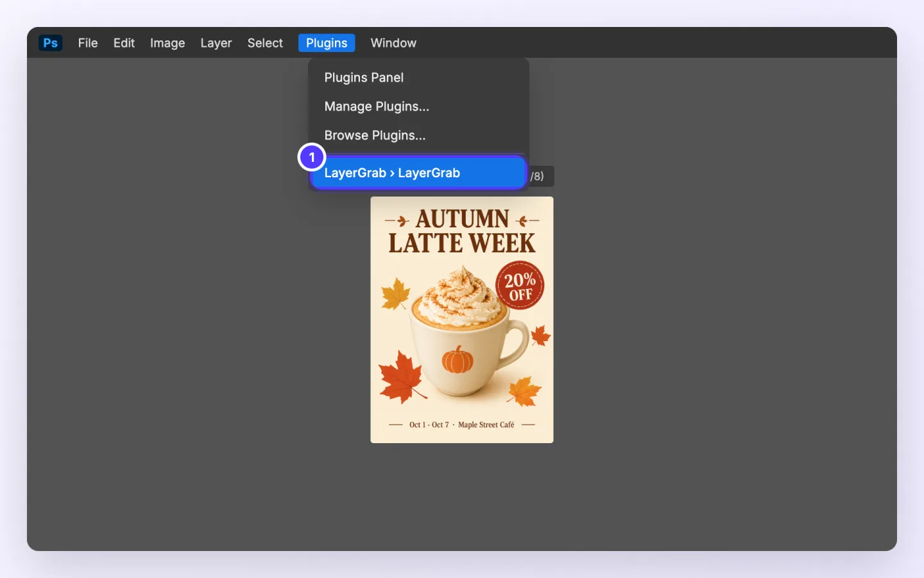
Task: Open the Layer menu
Action: click(x=216, y=43)
